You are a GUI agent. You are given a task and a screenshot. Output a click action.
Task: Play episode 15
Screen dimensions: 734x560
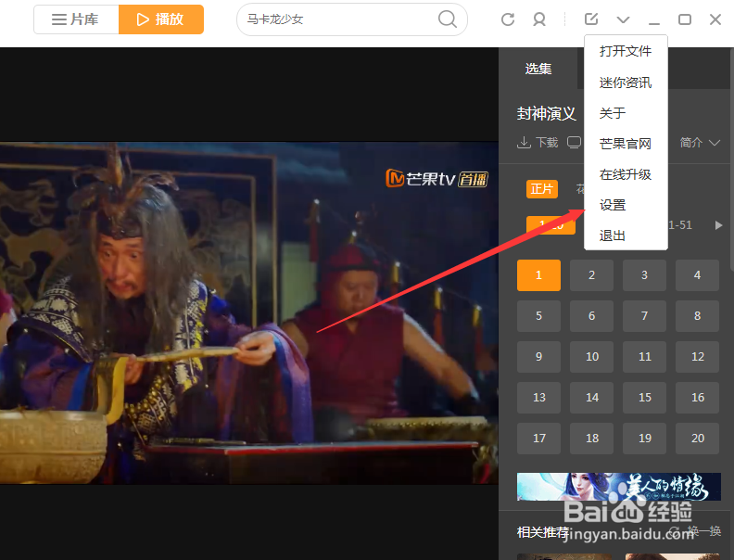[x=645, y=398]
